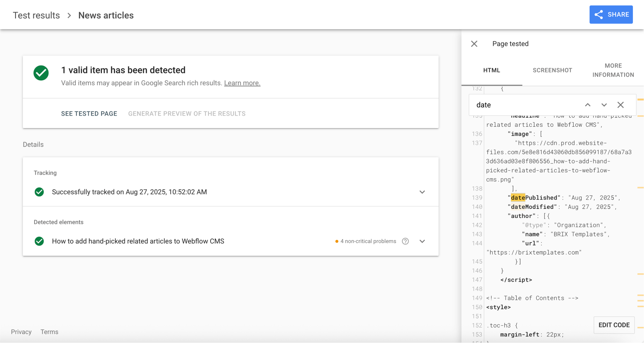Click the 'date' search input field

tap(526, 105)
